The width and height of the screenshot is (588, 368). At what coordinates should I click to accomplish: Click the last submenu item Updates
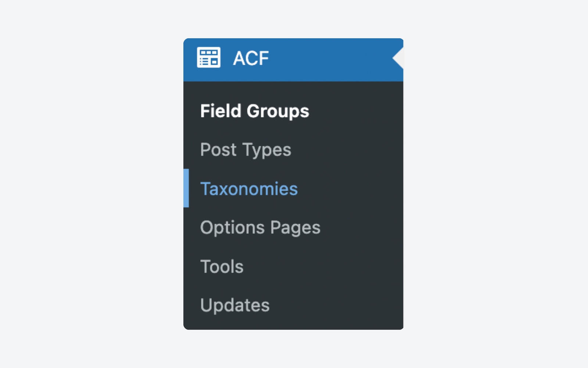point(235,305)
